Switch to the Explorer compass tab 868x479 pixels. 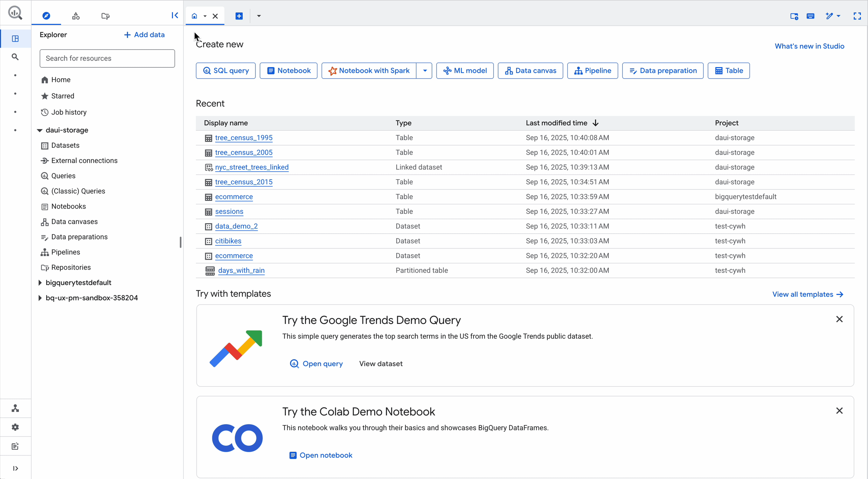click(46, 16)
